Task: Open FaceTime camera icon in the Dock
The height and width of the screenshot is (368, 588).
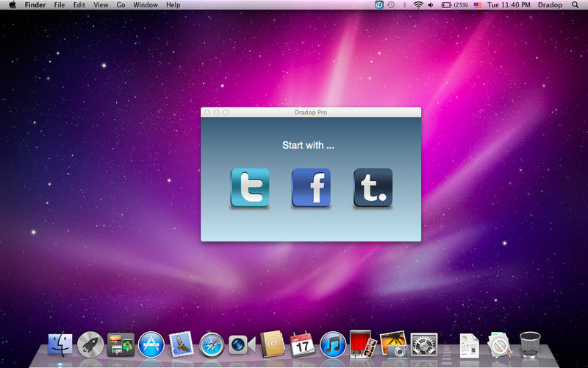Action: click(x=242, y=344)
